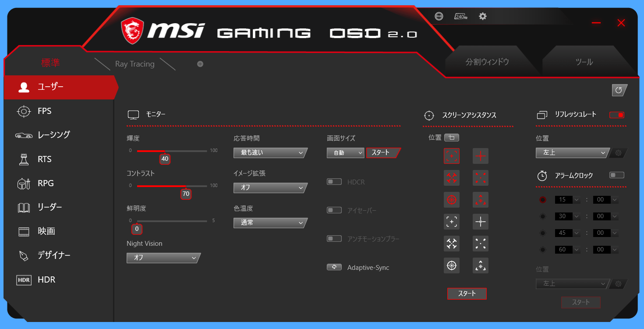Open the 画面サイズ dropdown showing 自動
This screenshot has height=329, width=644.
click(346, 153)
